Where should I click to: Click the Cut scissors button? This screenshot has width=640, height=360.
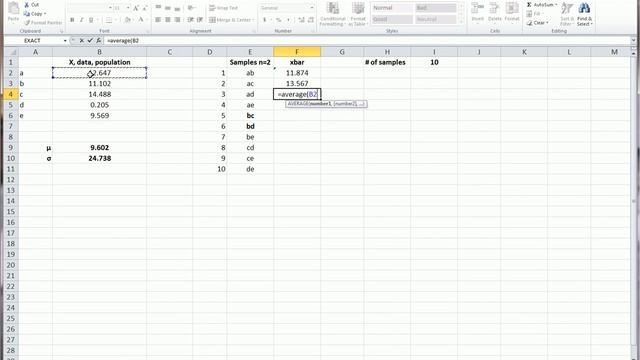32,4
